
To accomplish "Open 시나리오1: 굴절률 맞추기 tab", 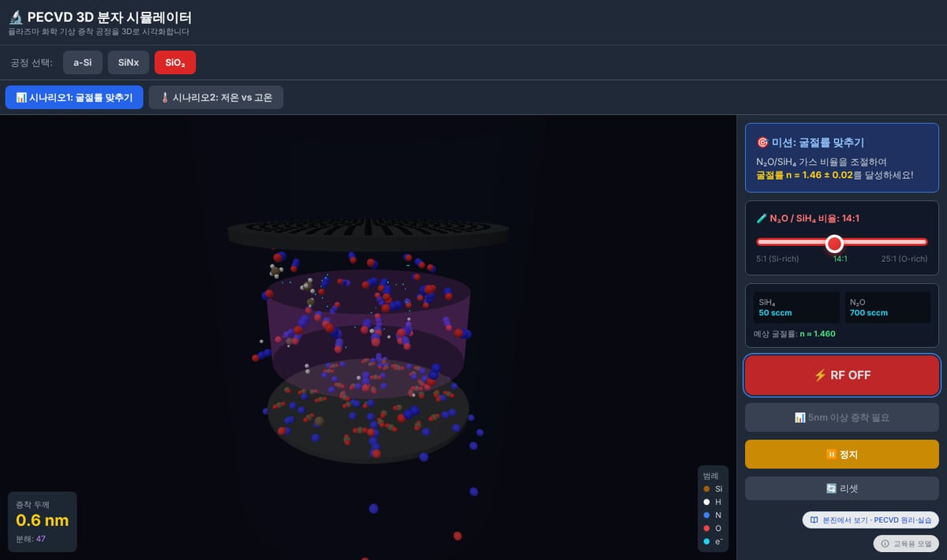I will (x=74, y=98).
